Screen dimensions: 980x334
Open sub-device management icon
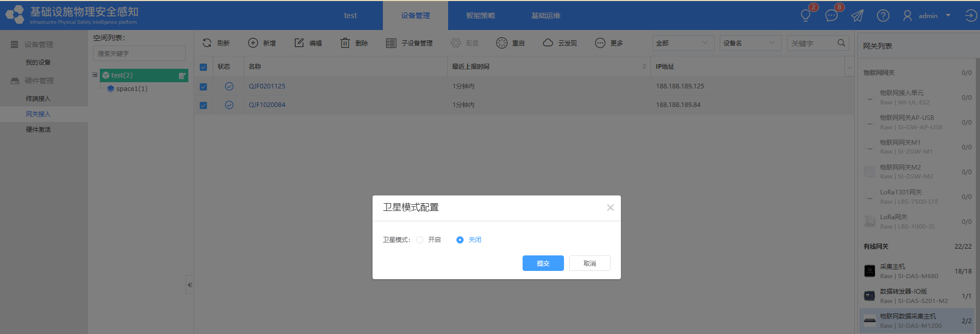(391, 43)
